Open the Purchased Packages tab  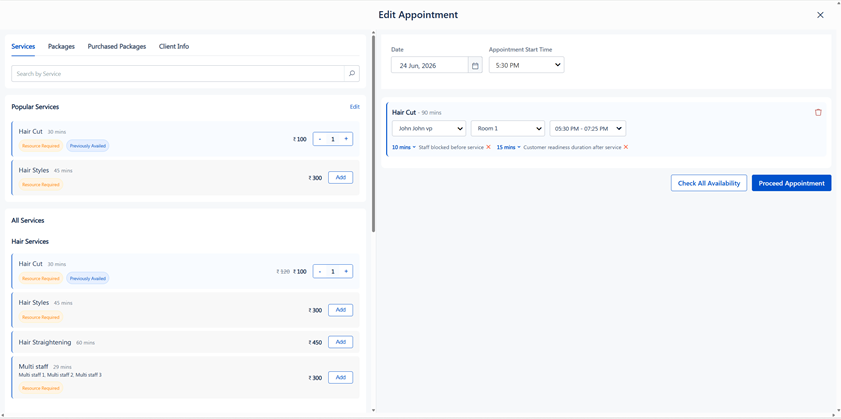click(117, 47)
